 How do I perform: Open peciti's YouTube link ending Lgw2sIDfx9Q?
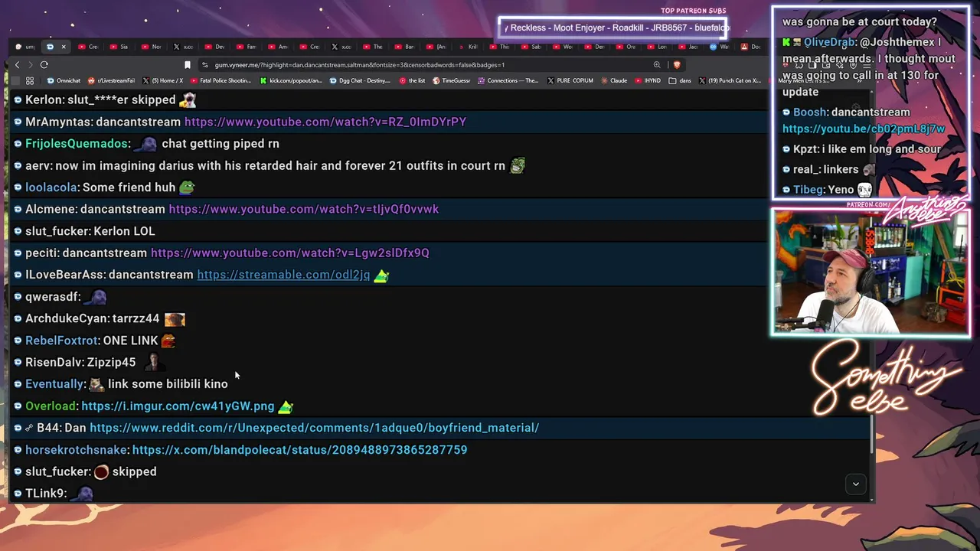290,253
